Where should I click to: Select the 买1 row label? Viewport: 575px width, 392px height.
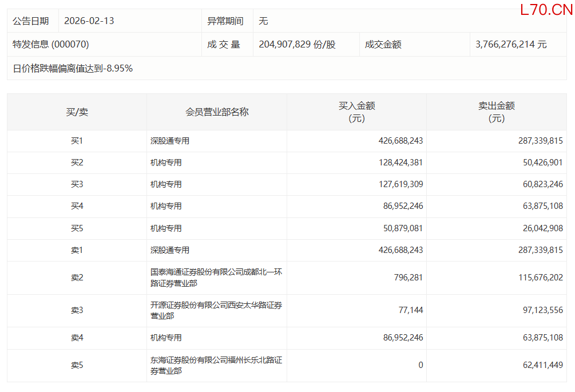[77, 141]
